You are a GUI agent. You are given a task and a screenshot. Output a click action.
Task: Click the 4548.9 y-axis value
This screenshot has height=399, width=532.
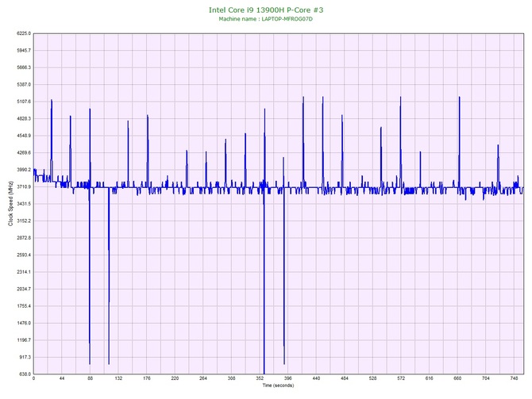(24, 136)
